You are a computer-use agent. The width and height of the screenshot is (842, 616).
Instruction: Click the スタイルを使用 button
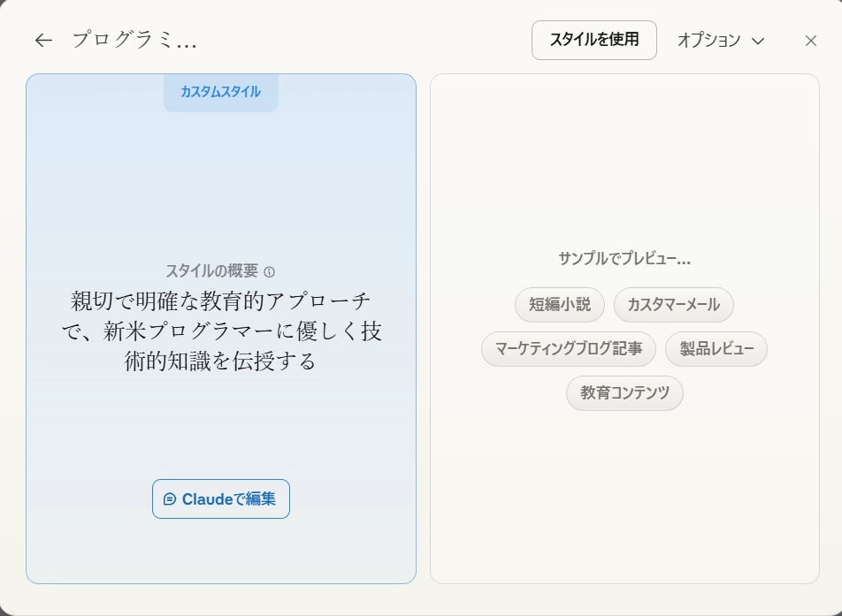click(594, 41)
